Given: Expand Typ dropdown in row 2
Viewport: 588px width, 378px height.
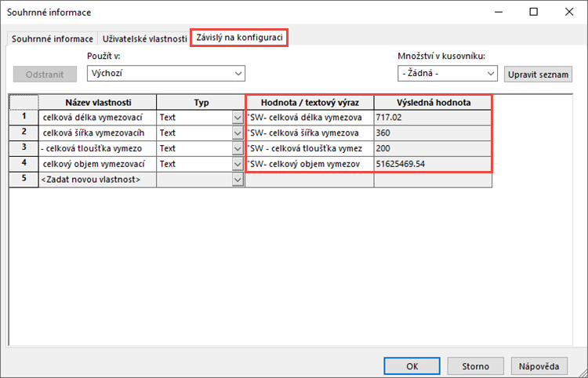Looking at the screenshot, I should pyautogui.click(x=238, y=133).
